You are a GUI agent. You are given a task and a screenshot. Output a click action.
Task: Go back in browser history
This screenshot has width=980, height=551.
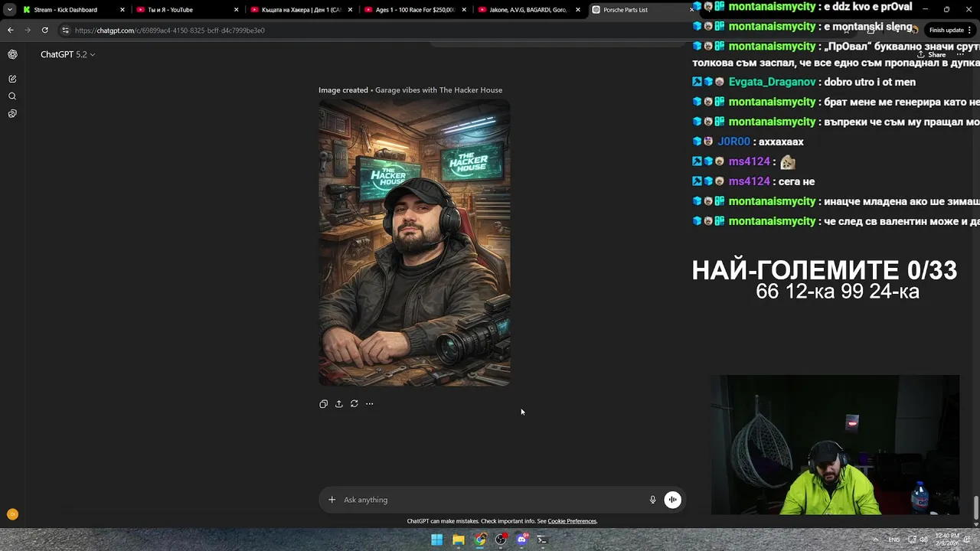(x=10, y=30)
